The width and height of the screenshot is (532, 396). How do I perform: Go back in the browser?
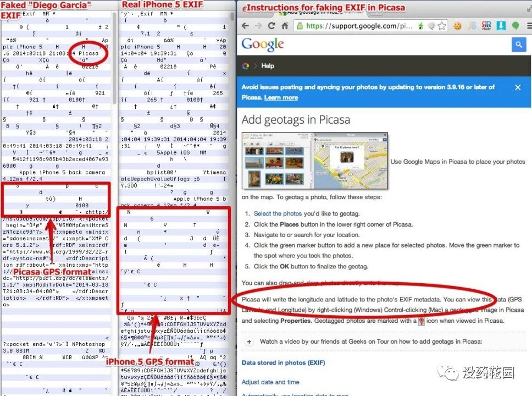[x=245, y=26]
